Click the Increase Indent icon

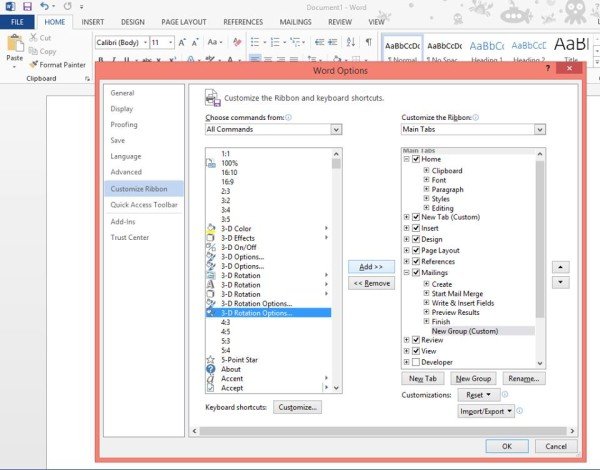click(x=333, y=42)
